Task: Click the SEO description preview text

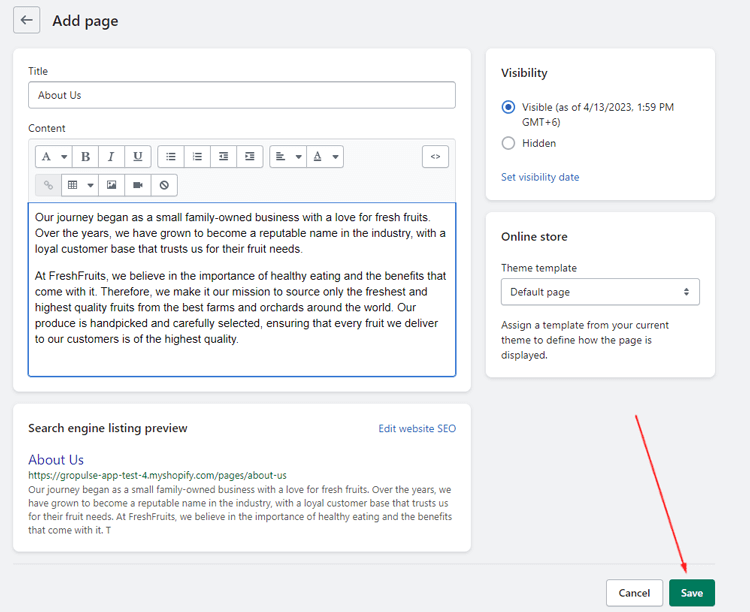Action: tap(240, 510)
